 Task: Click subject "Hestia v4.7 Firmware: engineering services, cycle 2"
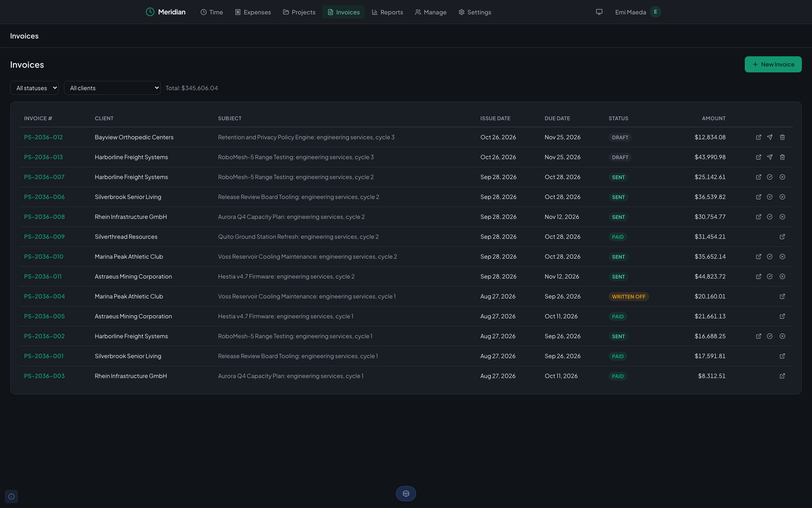point(286,277)
